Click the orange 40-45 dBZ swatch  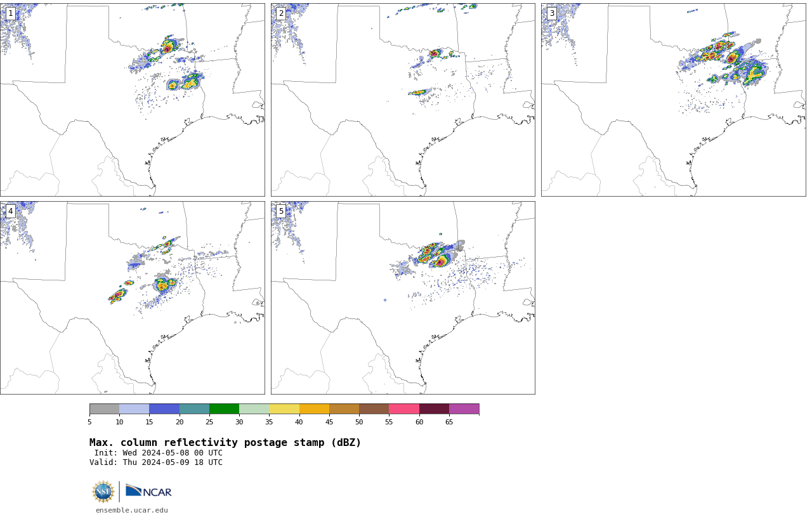314,409
